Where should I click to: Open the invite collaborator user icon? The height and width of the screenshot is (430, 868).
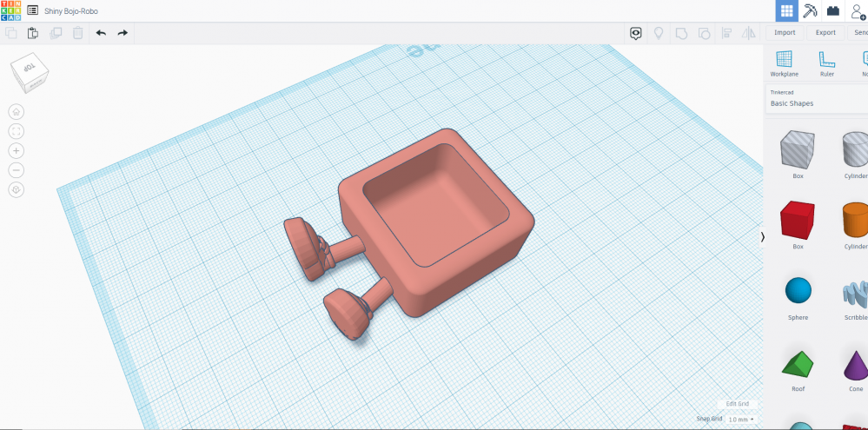(x=858, y=11)
